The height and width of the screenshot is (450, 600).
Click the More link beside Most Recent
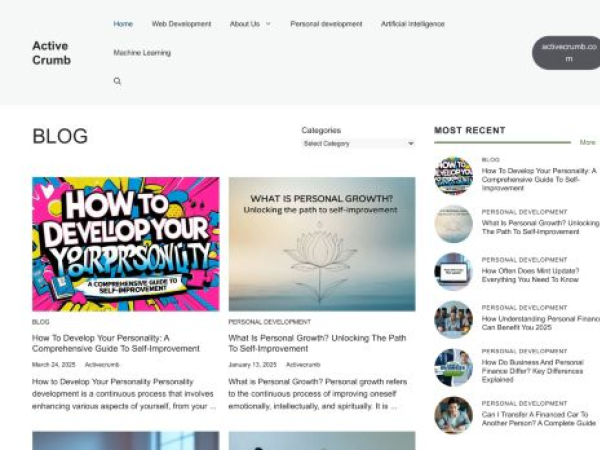coord(587,142)
